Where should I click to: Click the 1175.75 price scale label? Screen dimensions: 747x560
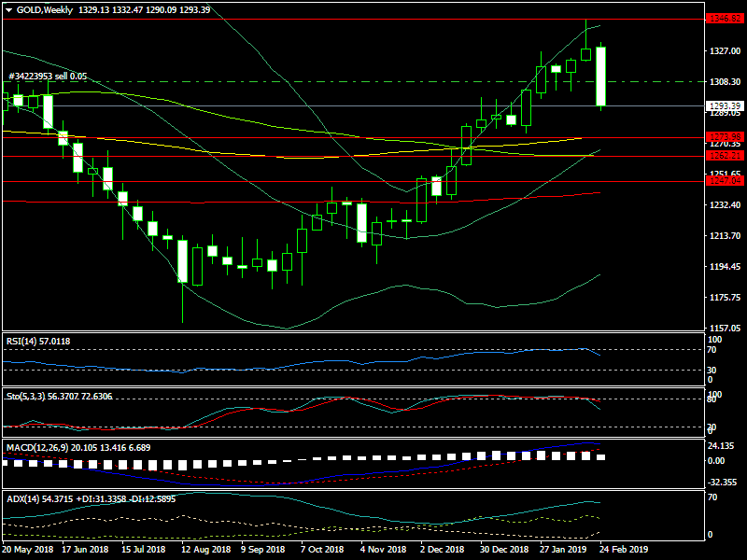pyautogui.click(x=726, y=298)
